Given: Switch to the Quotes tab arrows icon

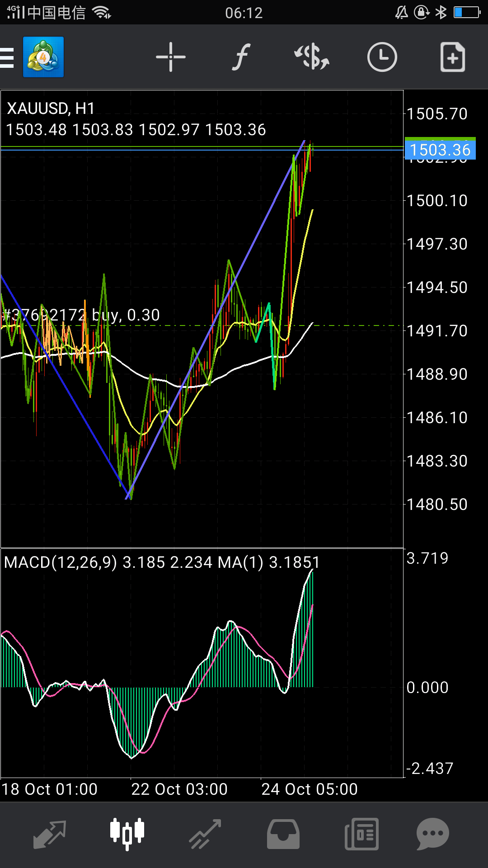Looking at the screenshot, I should (x=50, y=834).
